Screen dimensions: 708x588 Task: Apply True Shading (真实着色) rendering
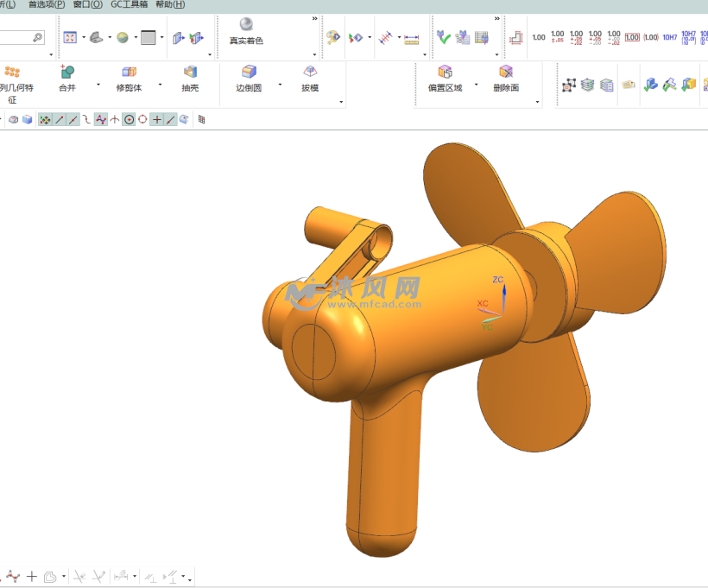coord(246,24)
